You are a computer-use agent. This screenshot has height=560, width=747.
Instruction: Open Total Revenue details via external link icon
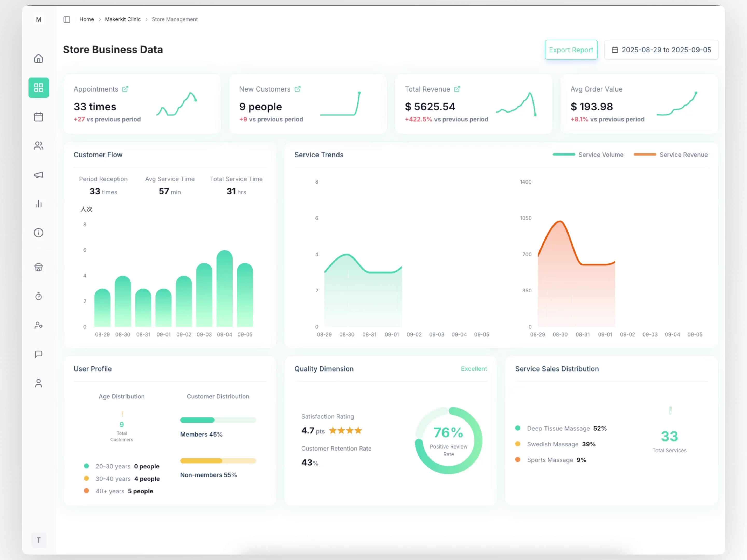coord(457,89)
